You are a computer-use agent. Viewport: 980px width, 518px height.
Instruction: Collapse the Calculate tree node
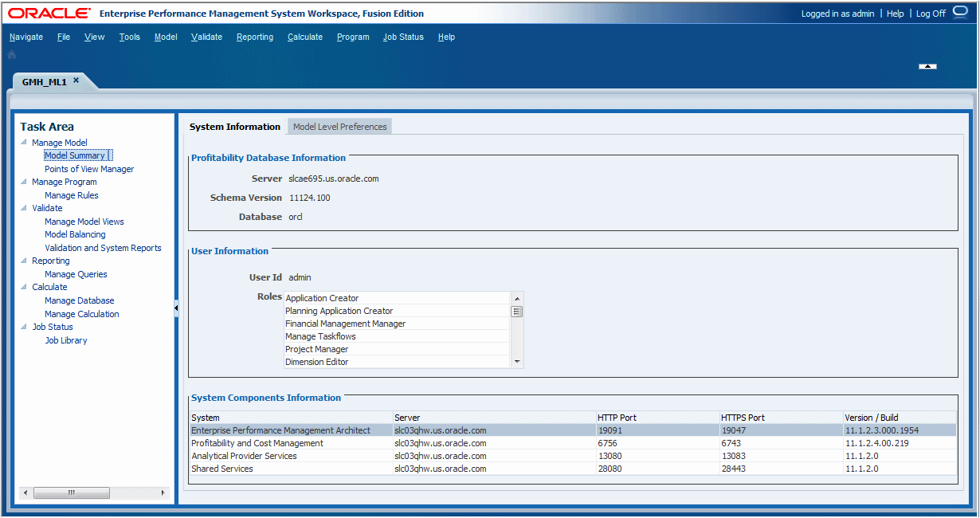click(24, 287)
